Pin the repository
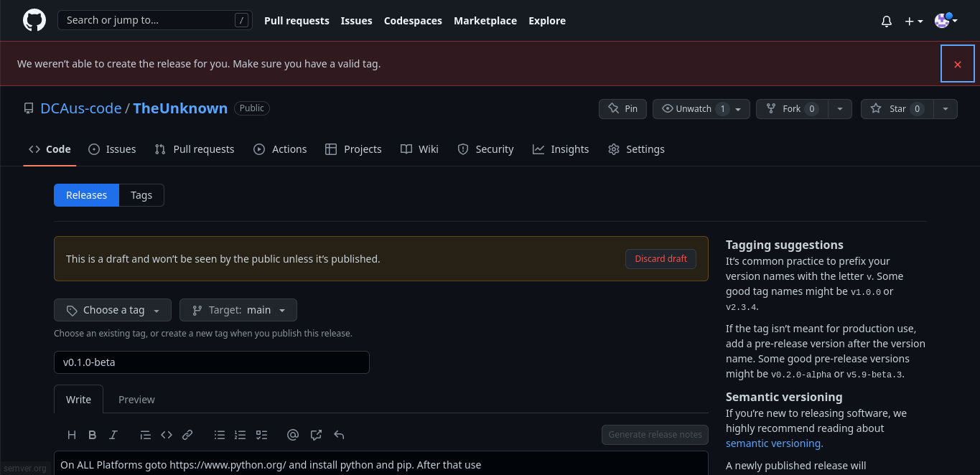980x475 pixels. [622, 109]
